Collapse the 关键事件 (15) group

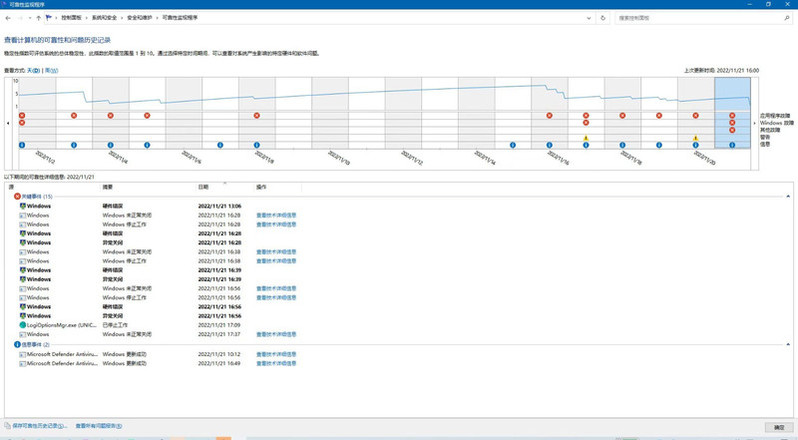[x=783, y=197]
